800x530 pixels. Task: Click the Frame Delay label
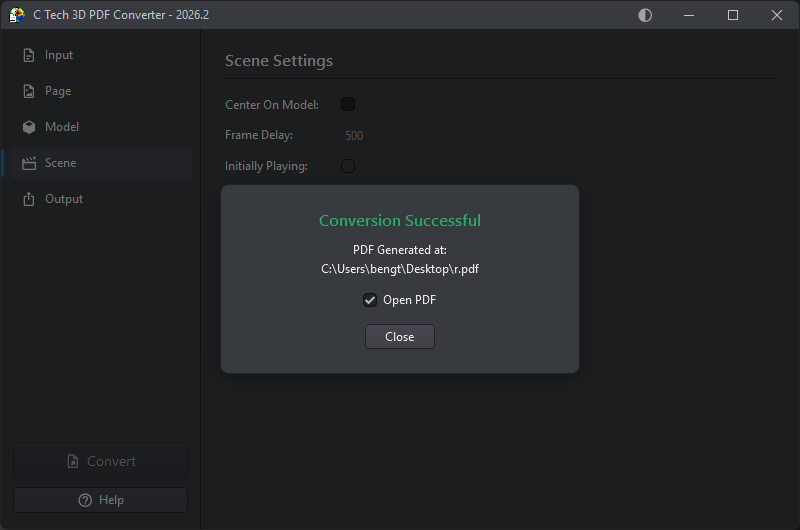259,135
